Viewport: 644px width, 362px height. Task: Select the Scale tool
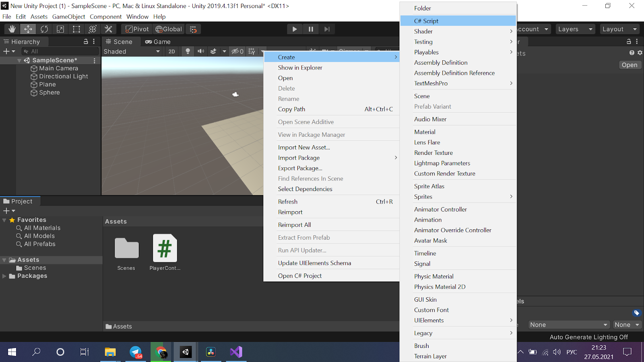pos(60,29)
